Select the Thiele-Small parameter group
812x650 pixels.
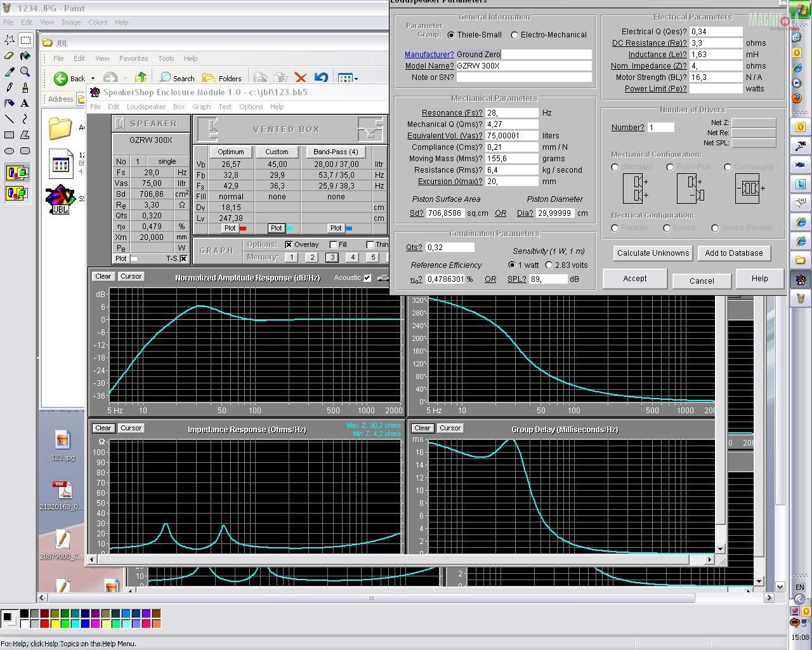451,35
